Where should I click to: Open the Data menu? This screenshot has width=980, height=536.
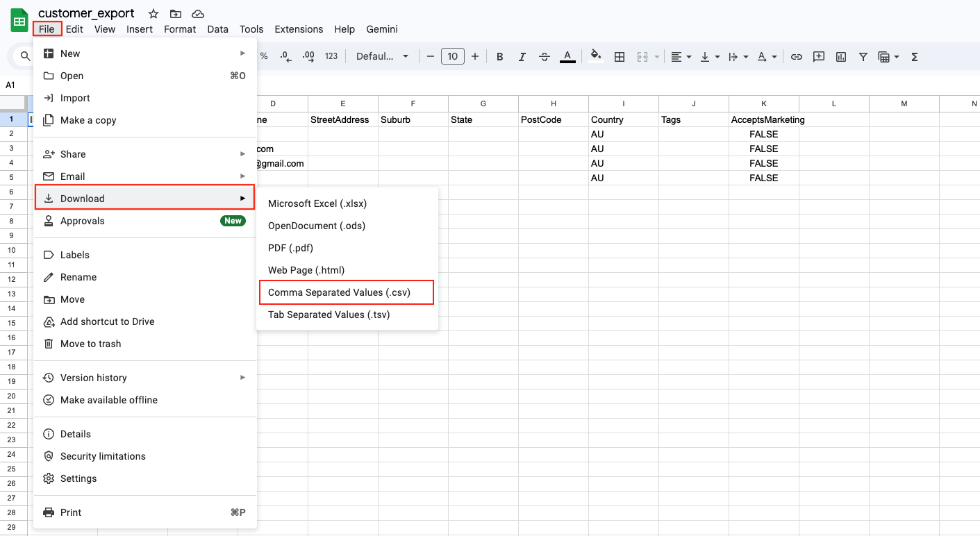coord(217,29)
